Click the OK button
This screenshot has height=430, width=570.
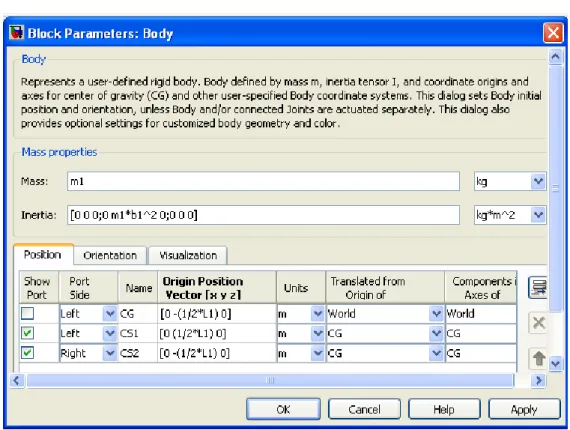point(283,409)
